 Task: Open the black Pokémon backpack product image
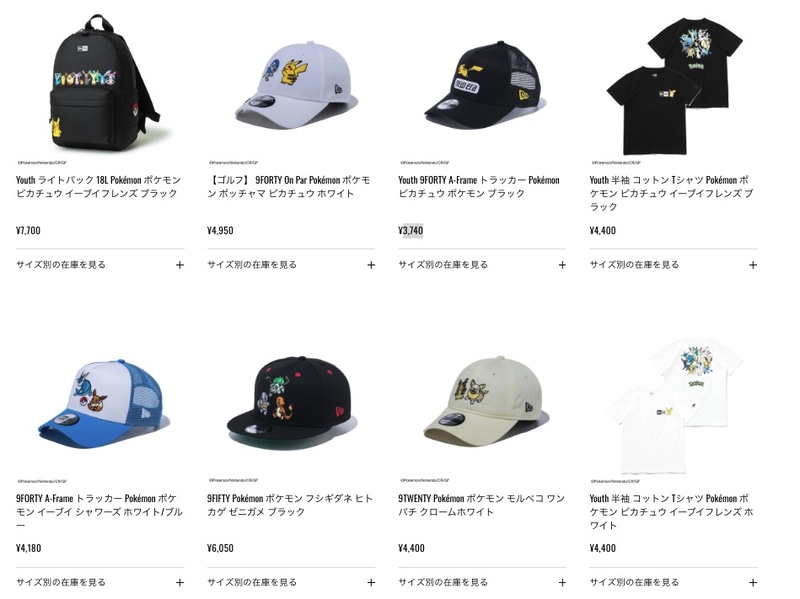point(101,83)
